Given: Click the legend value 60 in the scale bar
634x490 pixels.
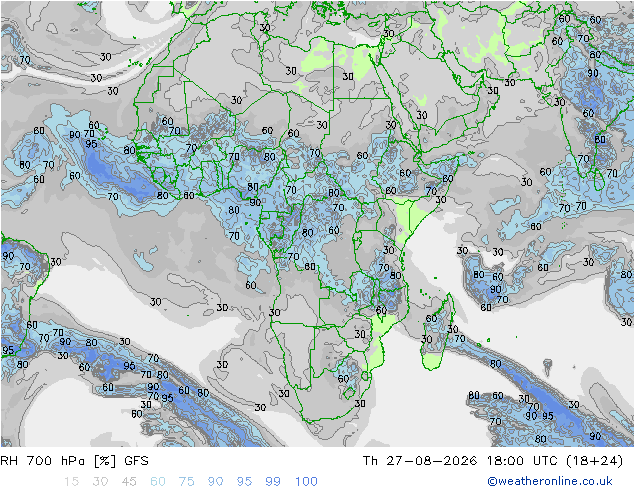Looking at the screenshot, I should [x=158, y=482].
